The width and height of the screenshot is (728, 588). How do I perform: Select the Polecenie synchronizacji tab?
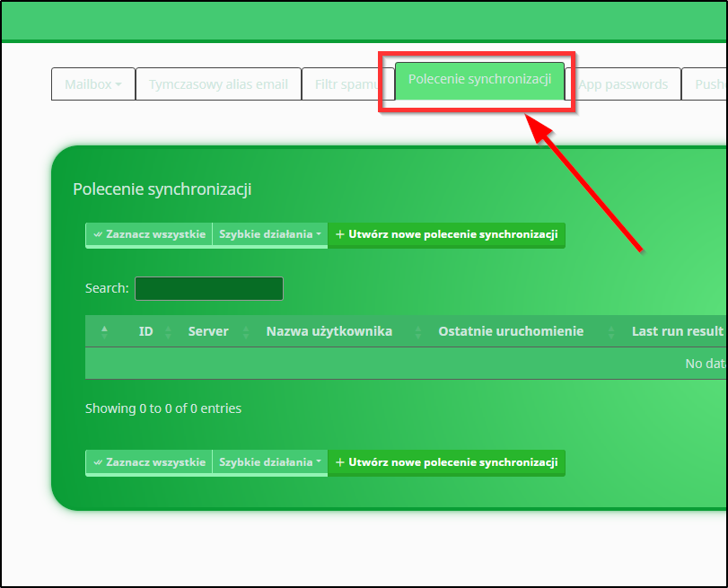[x=479, y=79]
